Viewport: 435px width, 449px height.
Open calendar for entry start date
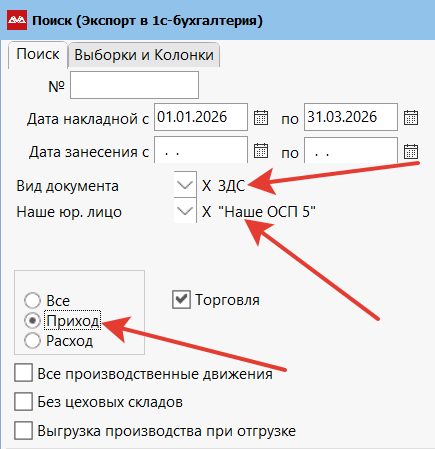point(261,151)
